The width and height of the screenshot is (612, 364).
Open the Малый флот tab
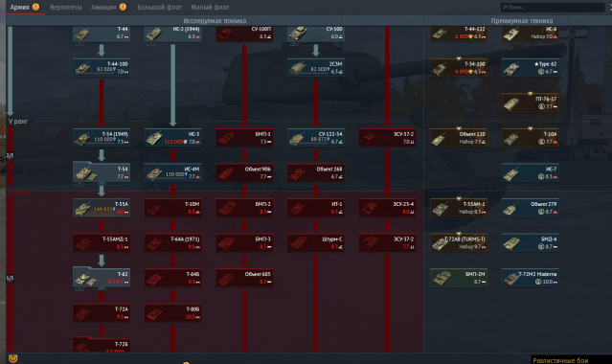(x=210, y=7)
